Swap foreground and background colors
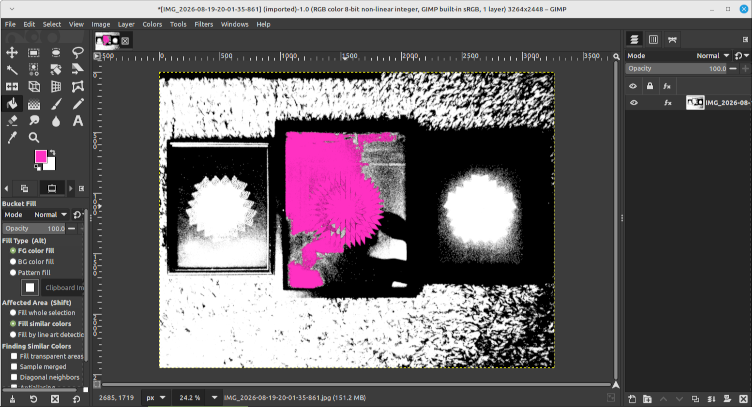752x407 pixels. pos(52,152)
